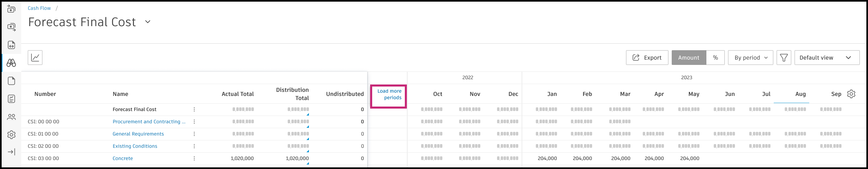Open settings gear in left sidebar

coord(11,135)
